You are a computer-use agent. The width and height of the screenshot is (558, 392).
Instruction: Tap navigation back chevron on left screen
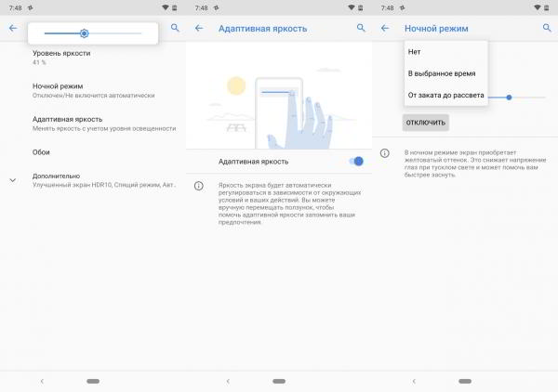42,381
